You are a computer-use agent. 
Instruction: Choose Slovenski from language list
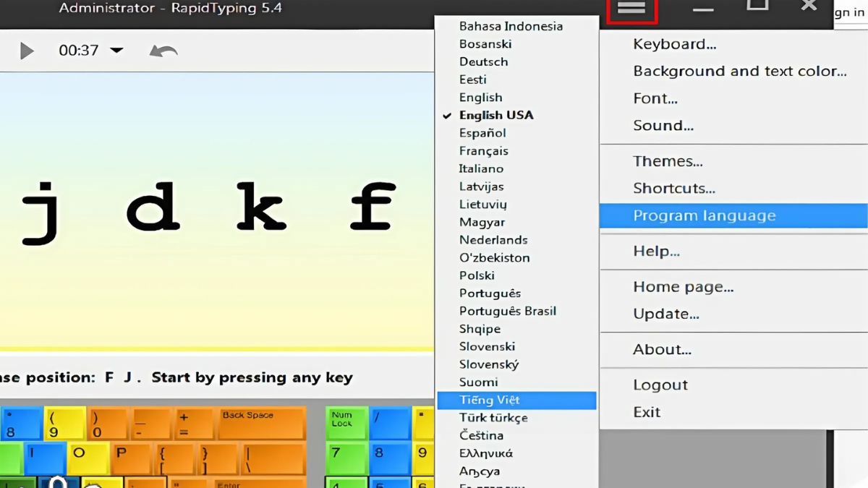pyautogui.click(x=487, y=347)
